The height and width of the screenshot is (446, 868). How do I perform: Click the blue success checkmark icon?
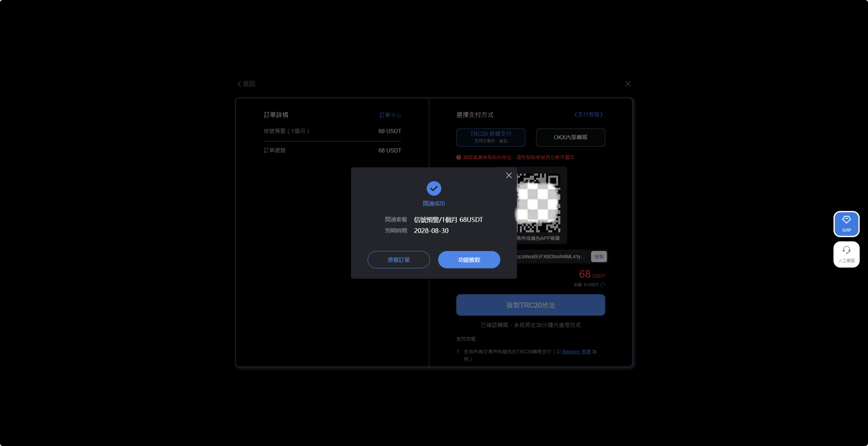coord(434,188)
